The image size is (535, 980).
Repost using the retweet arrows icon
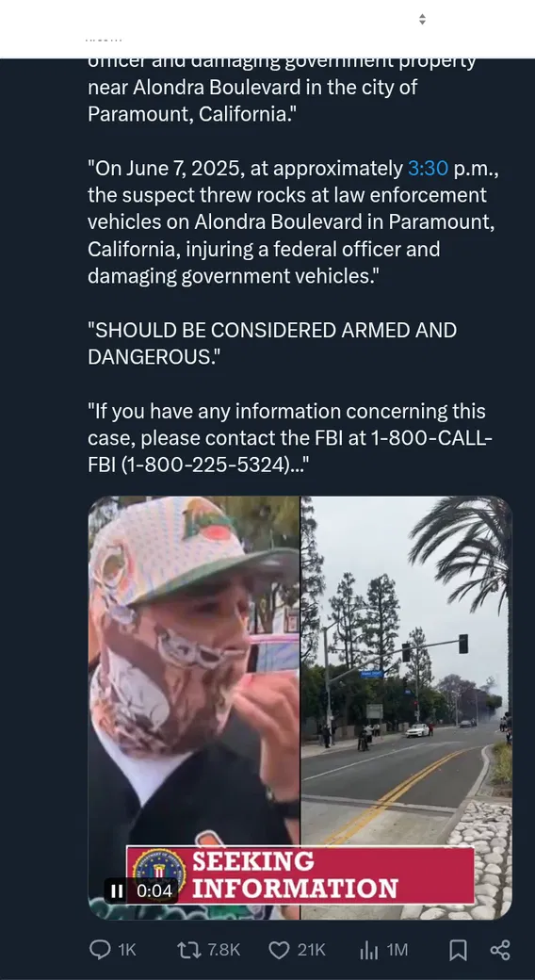click(x=189, y=950)
